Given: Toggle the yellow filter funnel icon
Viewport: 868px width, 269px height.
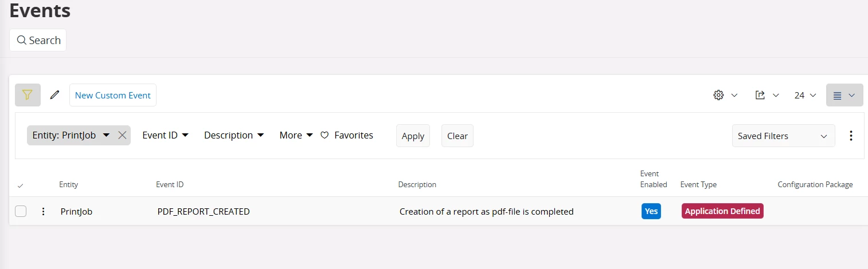Looking at the screenshot, I should point(28,95).
